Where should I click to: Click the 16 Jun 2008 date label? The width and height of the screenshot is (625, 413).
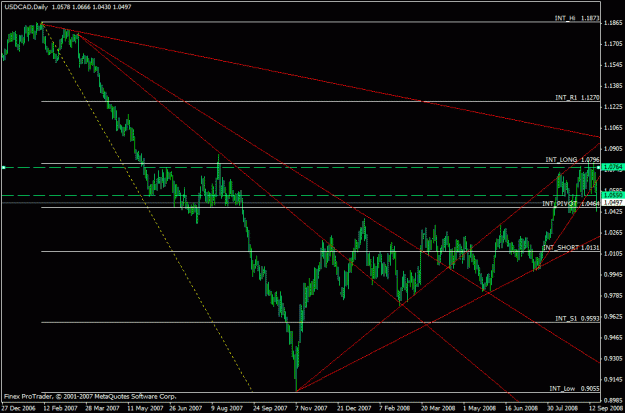519,409
